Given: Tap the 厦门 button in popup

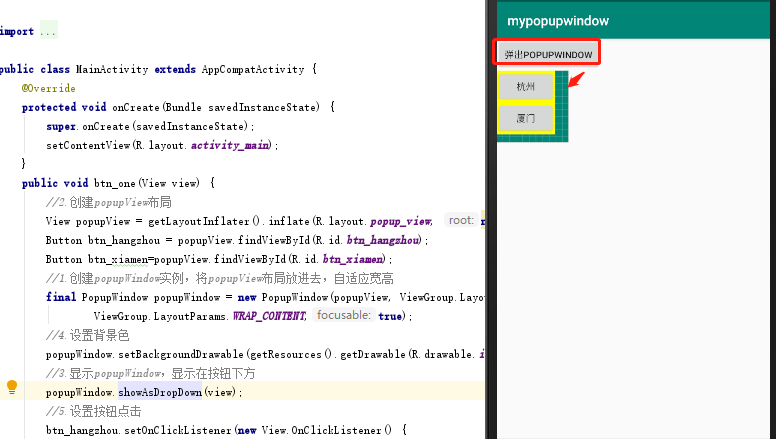Looking at the screenshot, I should coord(525,118).
